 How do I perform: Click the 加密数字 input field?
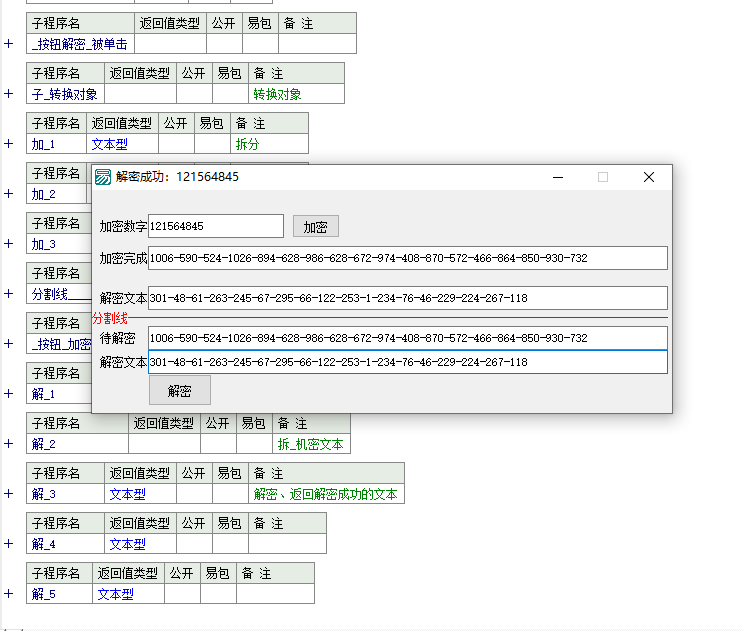click(215, 227)
